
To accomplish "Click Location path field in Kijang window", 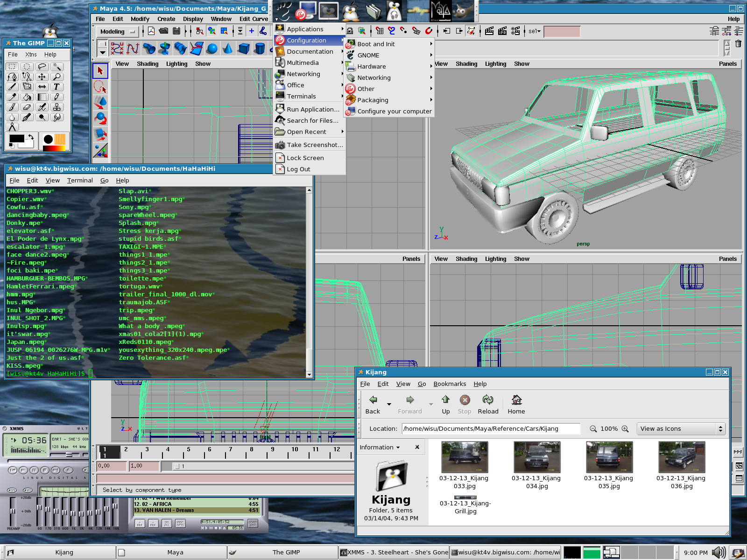I will click(491, 428).
